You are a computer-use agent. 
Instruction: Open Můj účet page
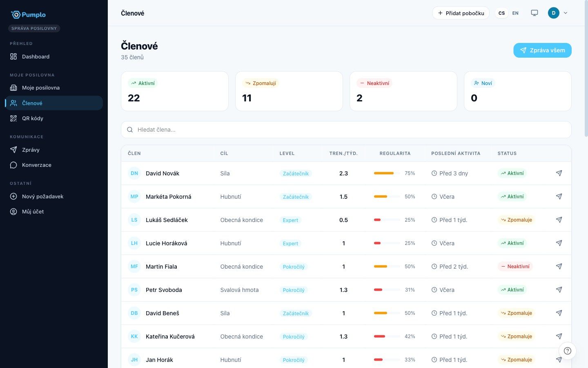click(54, 212)
